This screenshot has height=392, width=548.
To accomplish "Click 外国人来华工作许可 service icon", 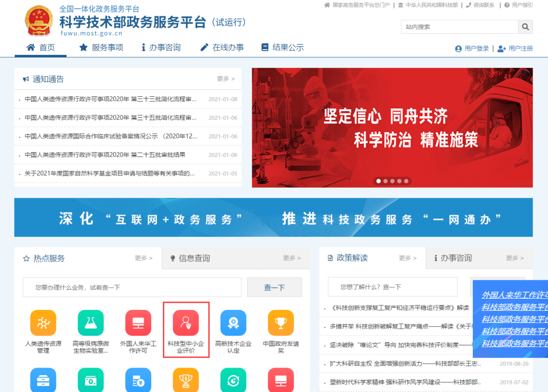I will coord(138,323).
